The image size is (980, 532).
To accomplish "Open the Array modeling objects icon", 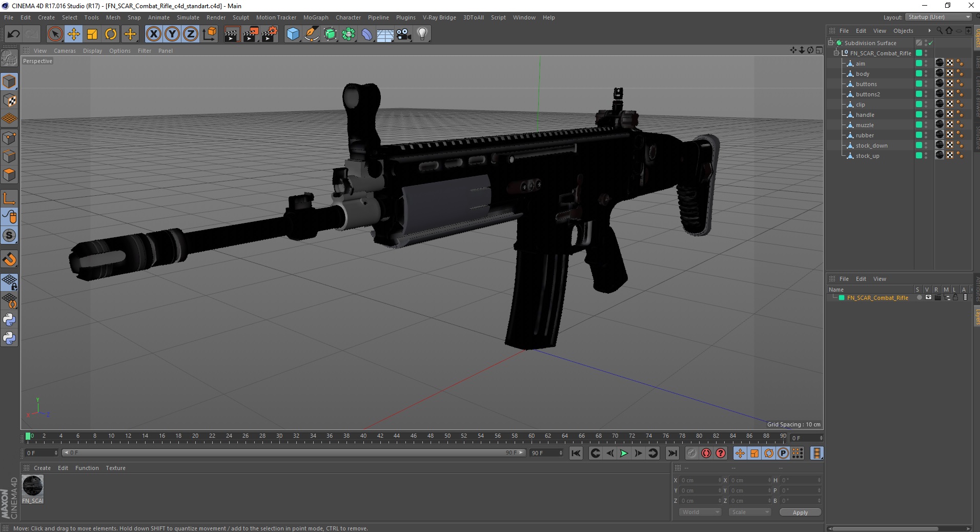I will pos(349,34).
